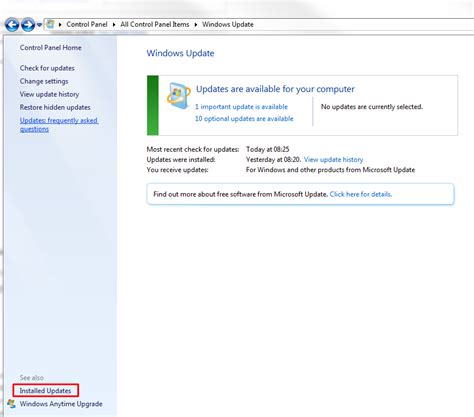This screenshot has width=474, height=417.
Task: Click No updates are currently selected text
Action: (x=372, y=107)
